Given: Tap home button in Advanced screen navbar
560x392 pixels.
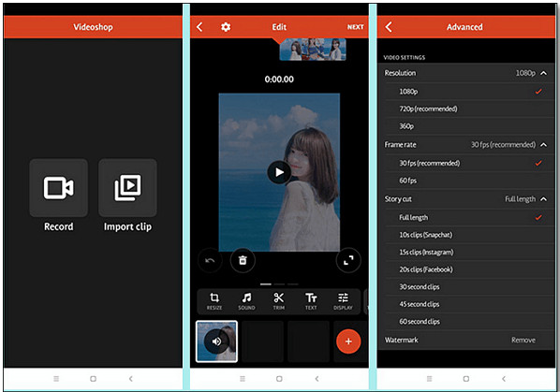Looking at the screenshot, I should (466, 379).
